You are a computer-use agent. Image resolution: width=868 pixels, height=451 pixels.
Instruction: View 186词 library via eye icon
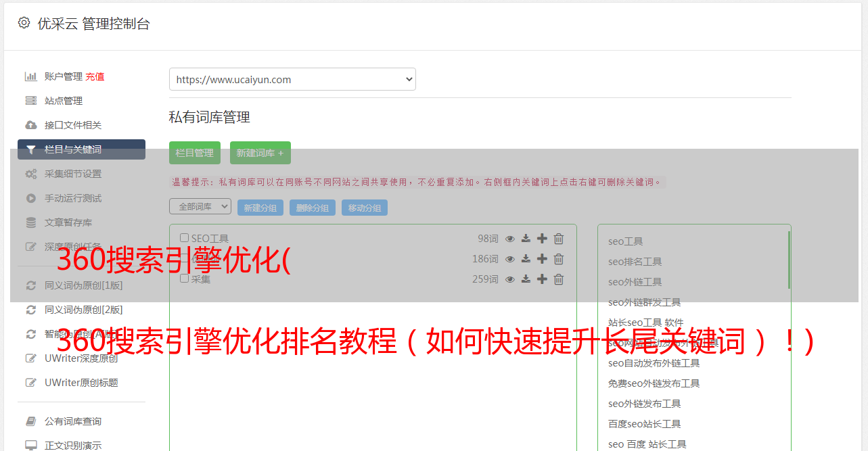point(510,259)
